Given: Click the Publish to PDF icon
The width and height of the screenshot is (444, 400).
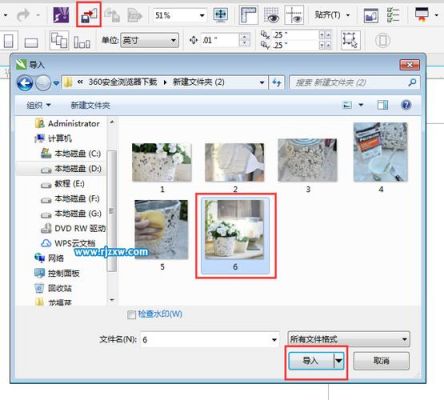Looking at the screenshot, I should (135, 15).
